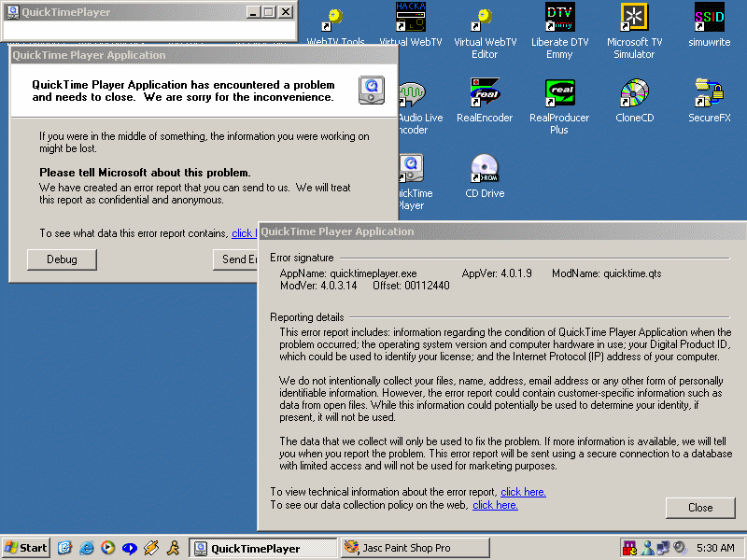The image size is (747, 560).
Task: Open the CD Drive shortcut
Action: tap(485, 171)
